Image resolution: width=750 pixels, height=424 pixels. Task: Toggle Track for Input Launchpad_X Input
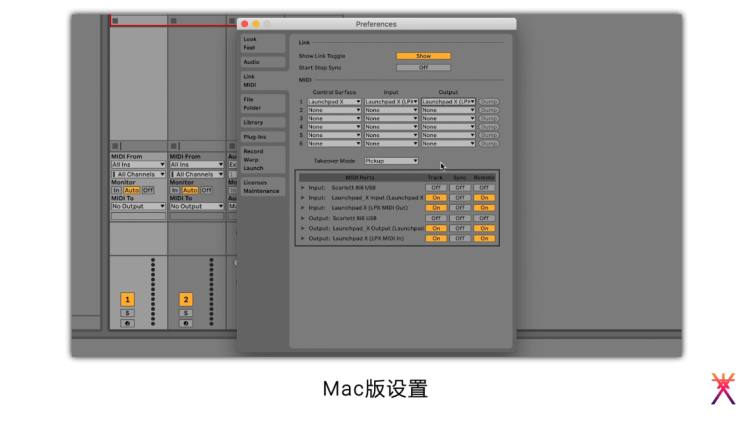coord(436,198)
